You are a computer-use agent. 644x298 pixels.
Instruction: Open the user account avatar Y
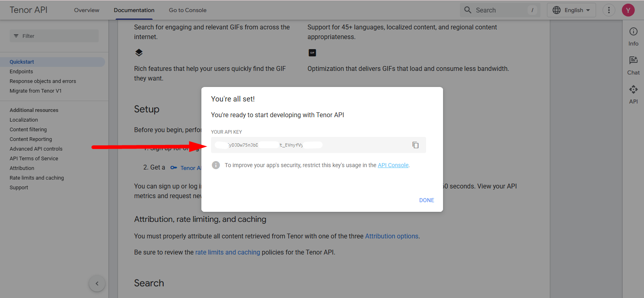click(x=628, y=10)
